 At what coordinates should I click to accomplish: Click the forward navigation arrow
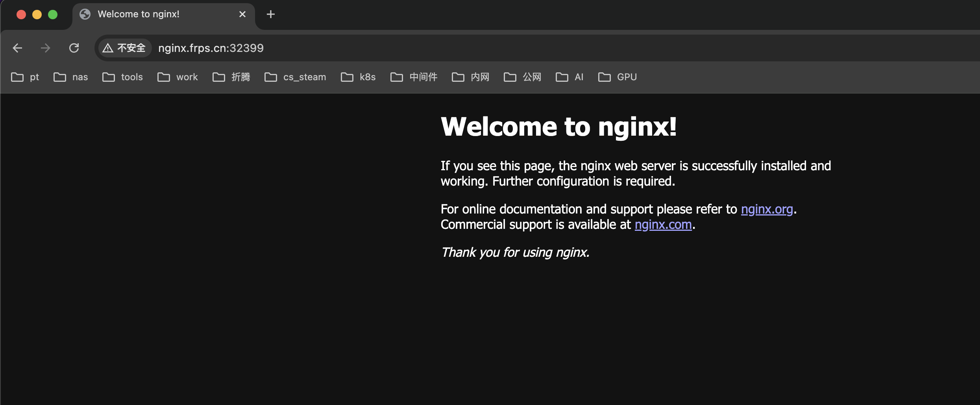(46, 48)
